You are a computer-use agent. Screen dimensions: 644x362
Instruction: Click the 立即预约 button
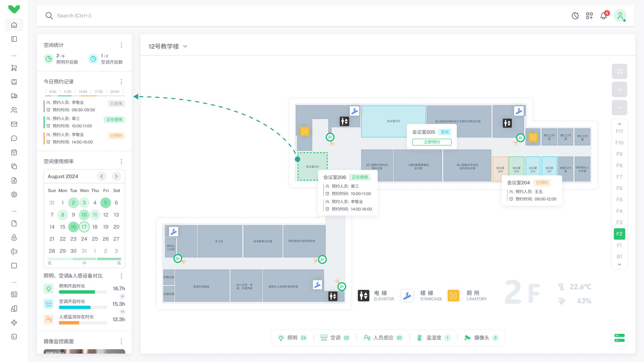click(x=432, y=142)
